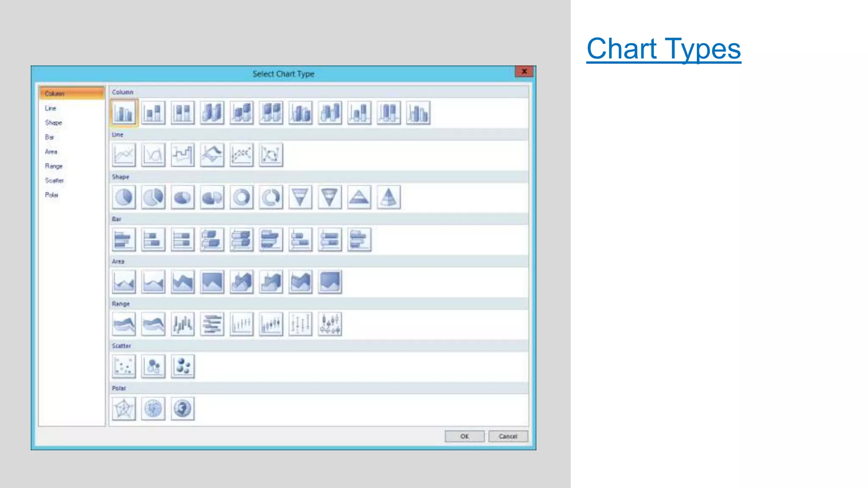868x488 pixels.
Task: Select Column category in left list
Action: point(72,93)
